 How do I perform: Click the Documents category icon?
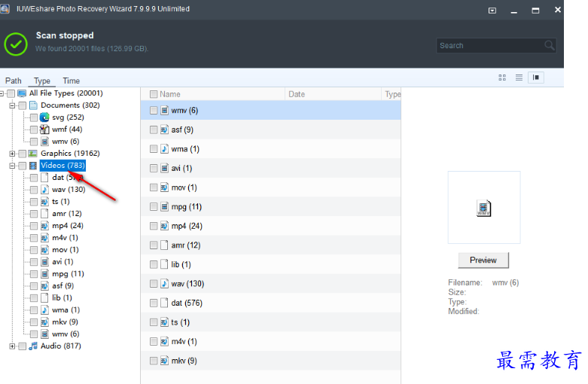pyautogui.click(x=33, y=105)
